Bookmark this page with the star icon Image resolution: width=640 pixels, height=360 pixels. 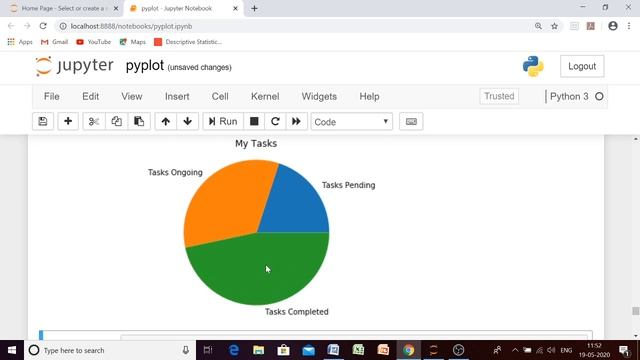click(554, 26)
